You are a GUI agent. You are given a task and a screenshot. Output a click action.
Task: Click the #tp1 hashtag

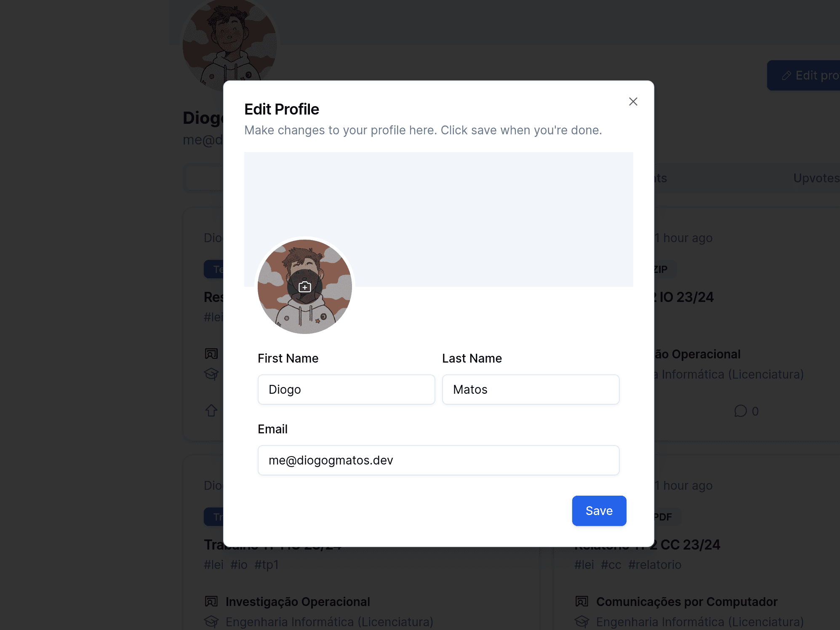267,565
